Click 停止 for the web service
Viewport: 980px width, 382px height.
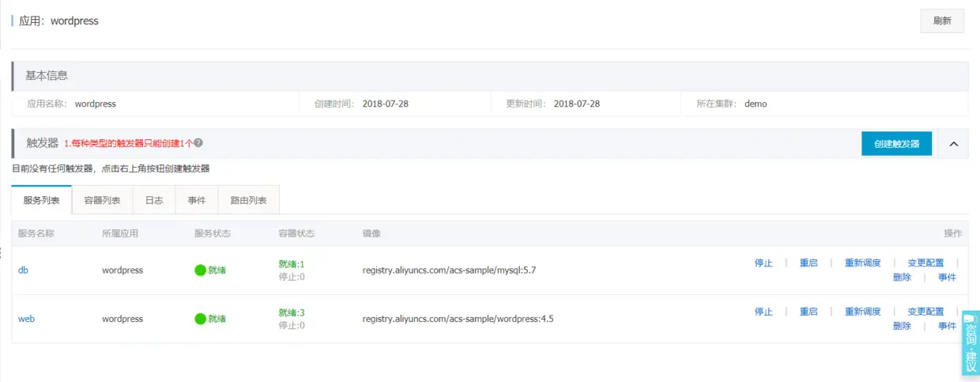[x=763, y=312]
